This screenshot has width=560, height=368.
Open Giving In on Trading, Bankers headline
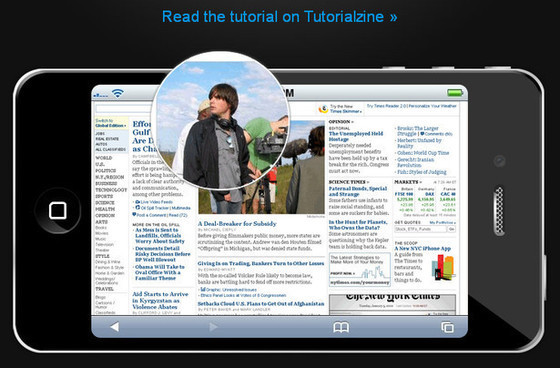click(x=261, y=264)
